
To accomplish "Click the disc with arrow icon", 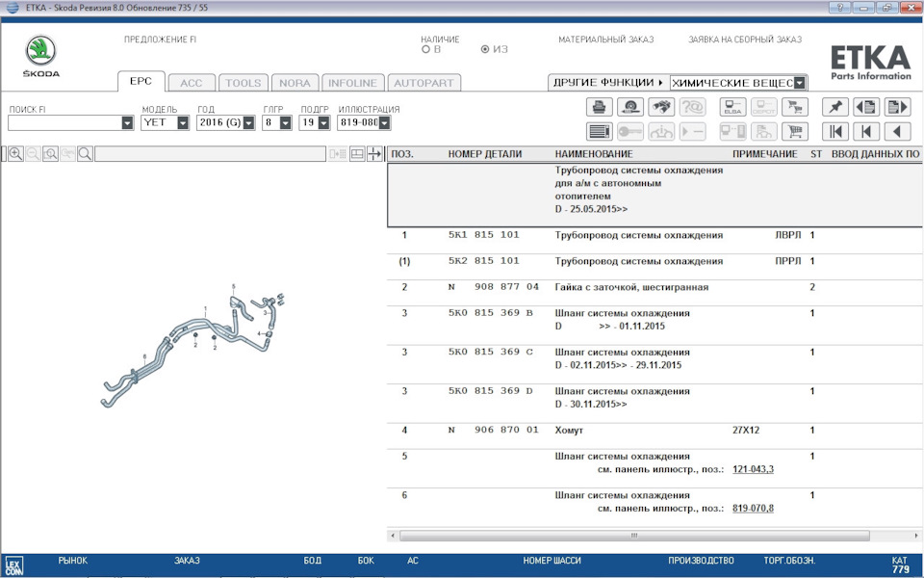I will 629,107.
